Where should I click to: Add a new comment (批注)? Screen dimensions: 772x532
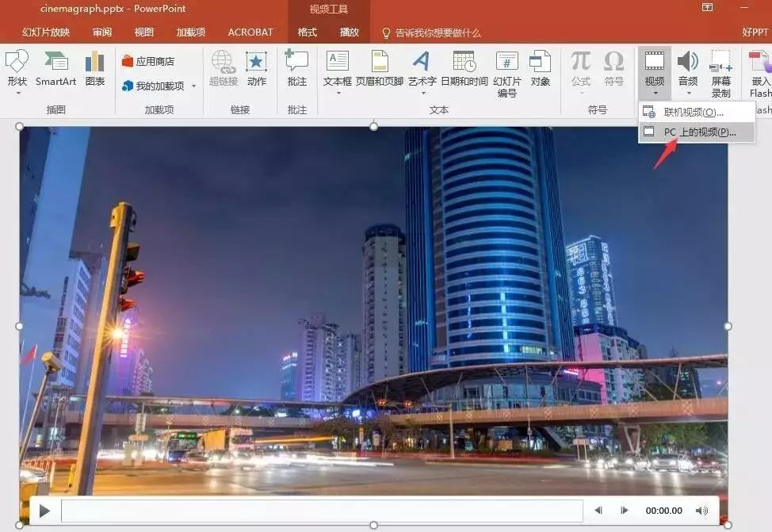297,69
